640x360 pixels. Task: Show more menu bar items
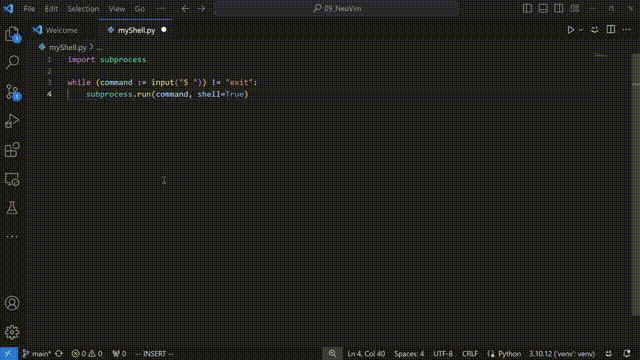coord(161,9)
